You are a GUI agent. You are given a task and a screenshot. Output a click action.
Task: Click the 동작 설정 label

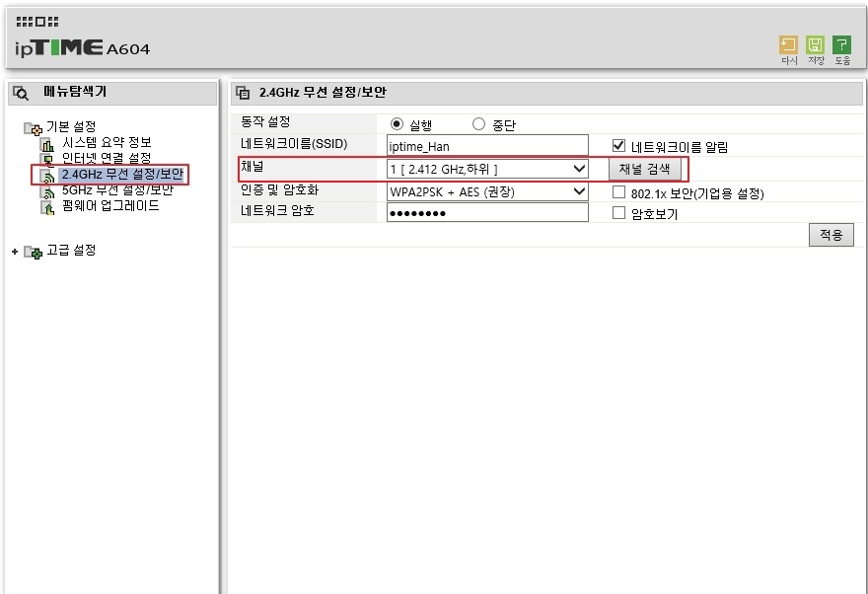pyautogui.click(x=265, y=121)
